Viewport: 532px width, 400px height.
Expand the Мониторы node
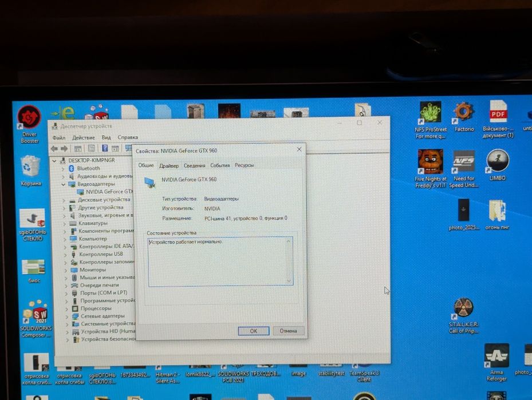pos(65,270)
